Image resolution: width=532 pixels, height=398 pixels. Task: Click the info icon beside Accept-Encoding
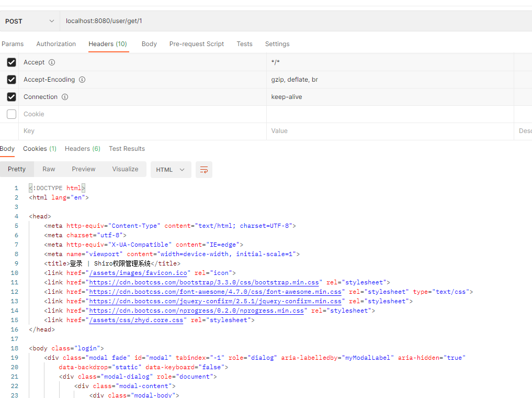pos(82,80)
